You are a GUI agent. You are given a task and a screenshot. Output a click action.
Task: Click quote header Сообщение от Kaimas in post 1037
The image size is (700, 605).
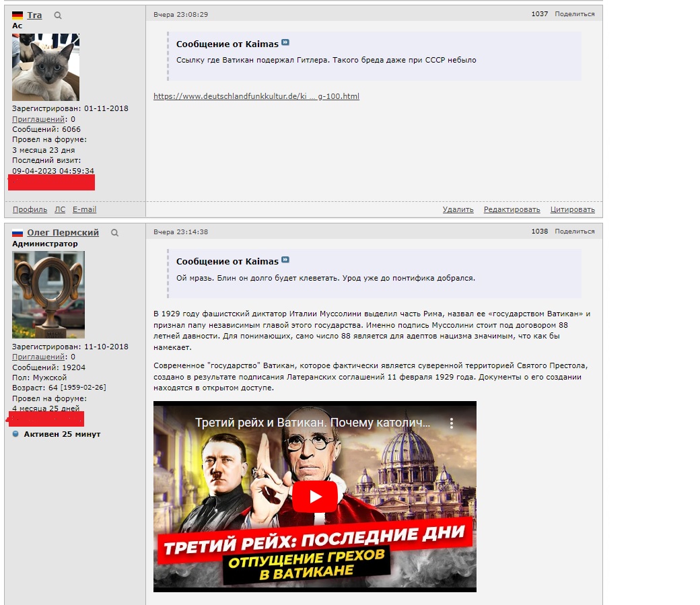point(228,44)
